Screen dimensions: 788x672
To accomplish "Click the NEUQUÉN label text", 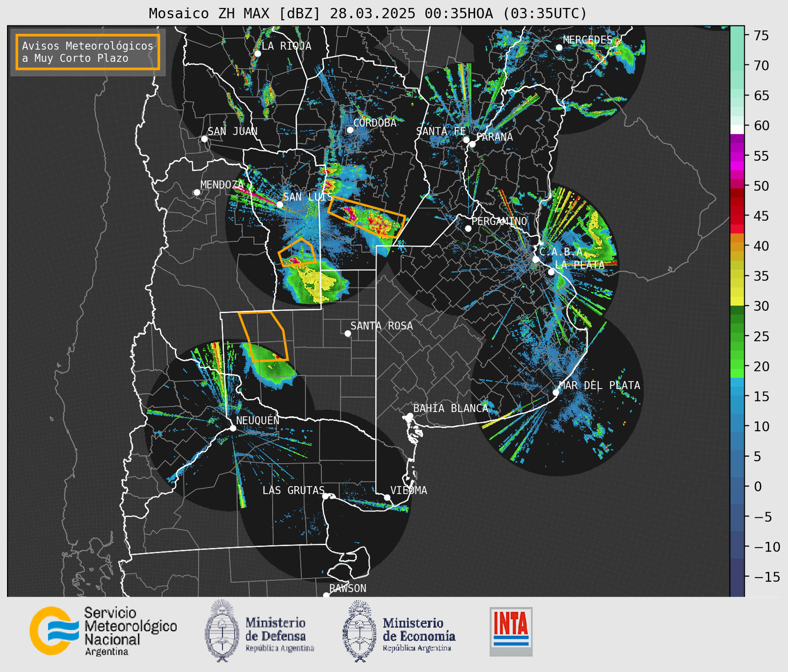I will tap(258, 420).
